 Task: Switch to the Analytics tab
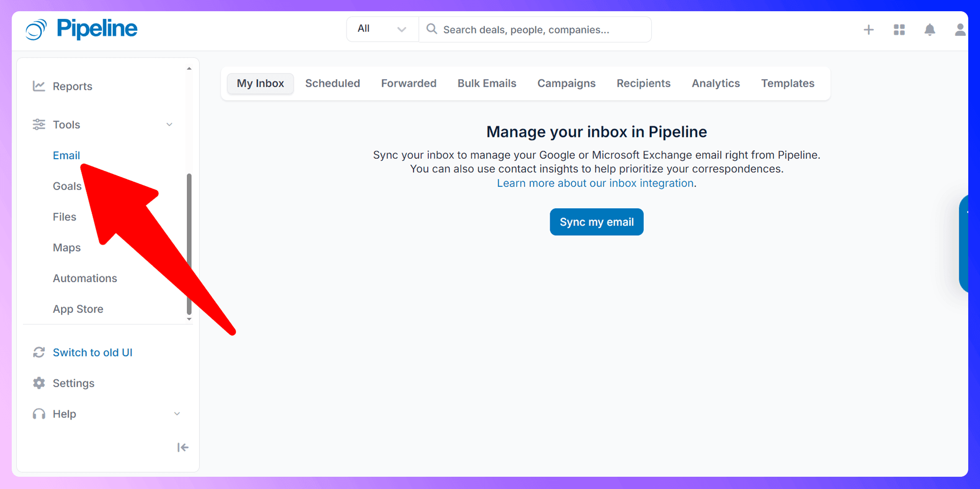(x=716, y=83)
